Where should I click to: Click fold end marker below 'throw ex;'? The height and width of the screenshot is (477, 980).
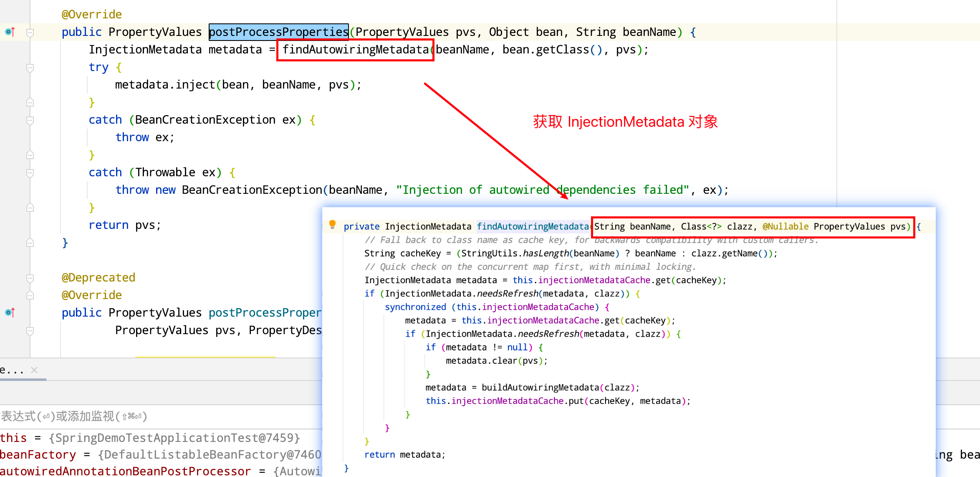pos(30,155)
